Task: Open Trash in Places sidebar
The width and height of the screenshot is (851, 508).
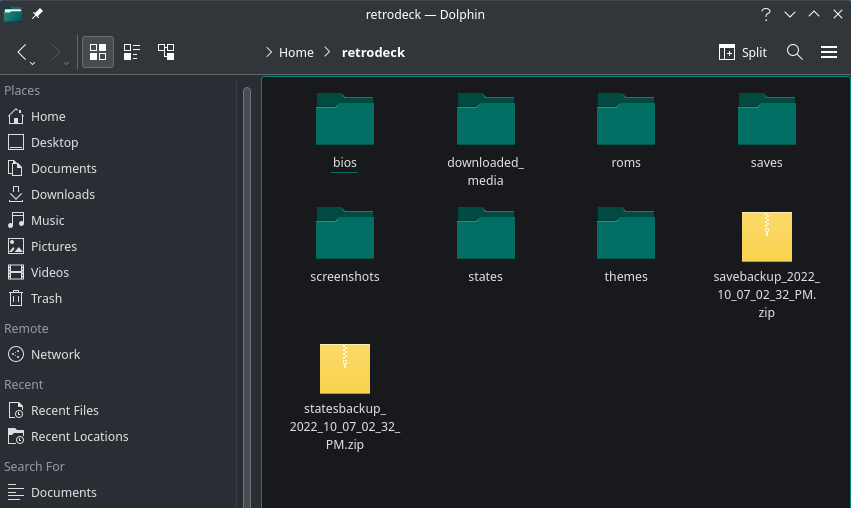Action: point(46,298)
